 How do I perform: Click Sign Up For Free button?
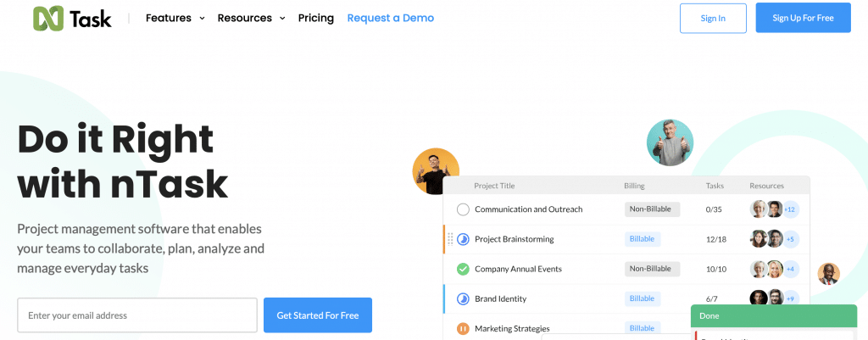tap(804, 19)
